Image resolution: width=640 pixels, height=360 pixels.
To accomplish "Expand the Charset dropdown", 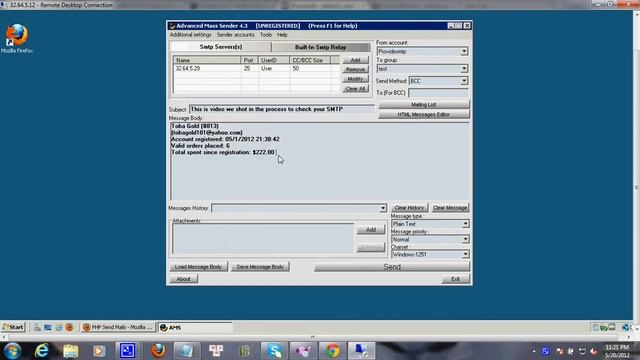I will click(465, 254).
